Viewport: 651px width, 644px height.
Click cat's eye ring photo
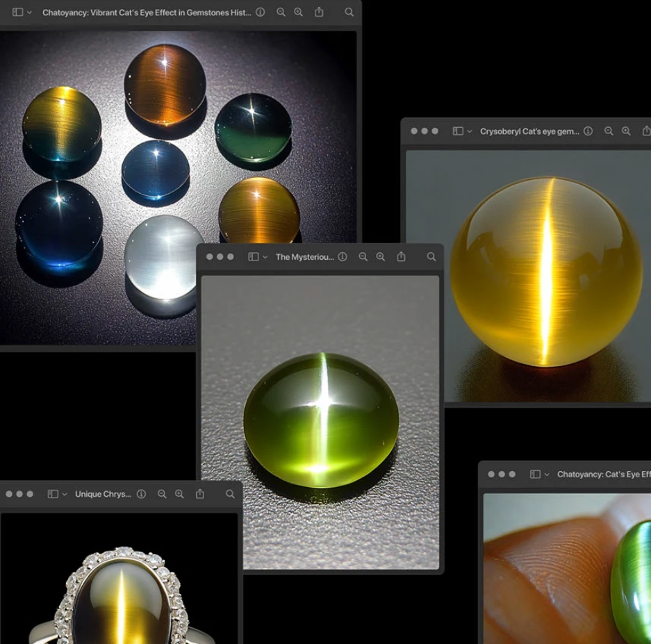(120, 579)
